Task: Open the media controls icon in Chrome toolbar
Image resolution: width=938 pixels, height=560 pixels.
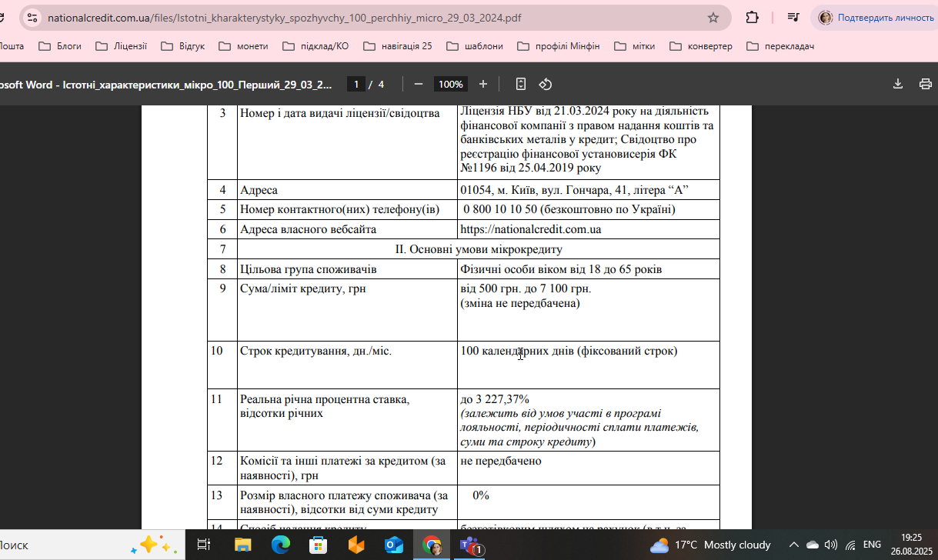Action: pyautogui.click(x=793, y=18)
